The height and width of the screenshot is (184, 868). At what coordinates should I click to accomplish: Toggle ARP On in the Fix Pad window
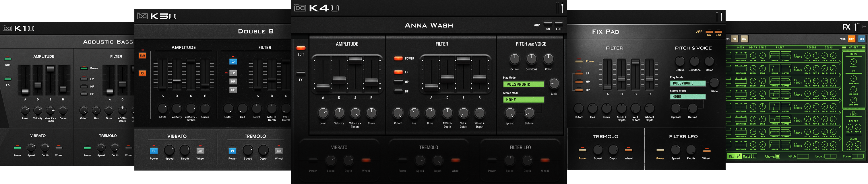click(x=709, y=32)
